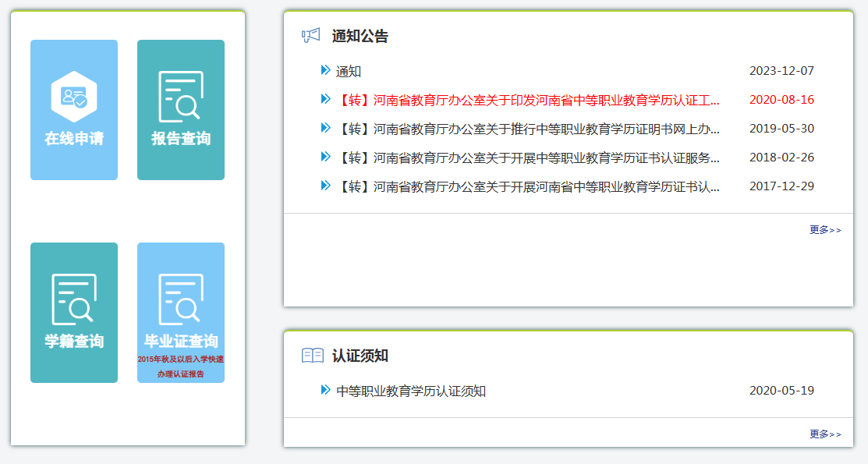Open the 学籍查询 tile
Image resolution: width=868 pixels, height=464 pixels.
point(74,312)
